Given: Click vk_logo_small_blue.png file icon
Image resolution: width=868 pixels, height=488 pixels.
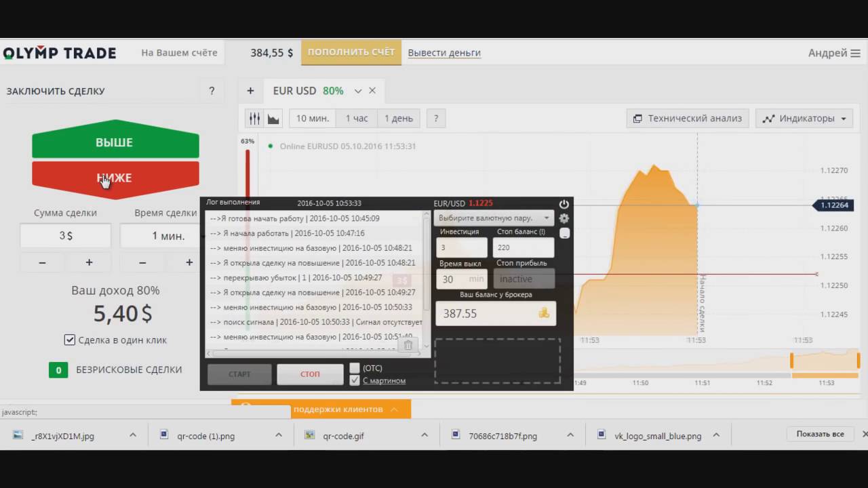Looking at the screenshot, I should (601, 435).
